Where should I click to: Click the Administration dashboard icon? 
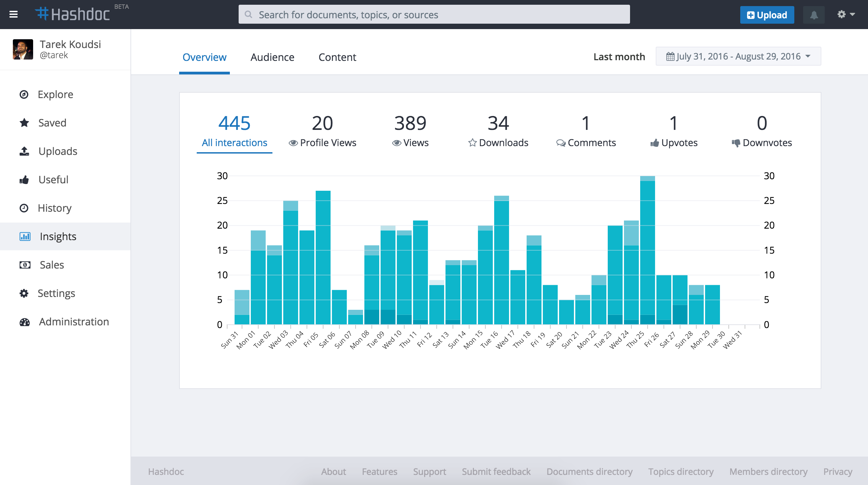pyautogui.click(x=25, y=322)
